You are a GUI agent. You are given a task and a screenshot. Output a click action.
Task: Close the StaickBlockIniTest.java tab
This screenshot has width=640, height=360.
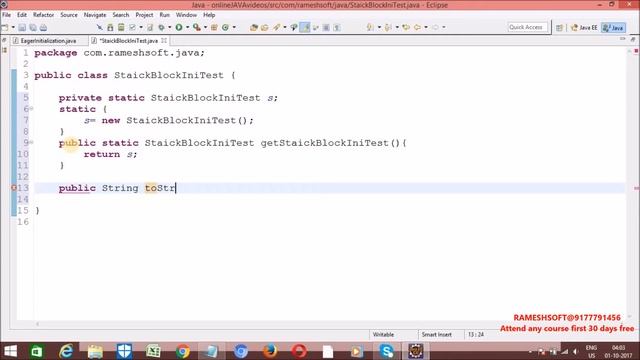point(164,40)
